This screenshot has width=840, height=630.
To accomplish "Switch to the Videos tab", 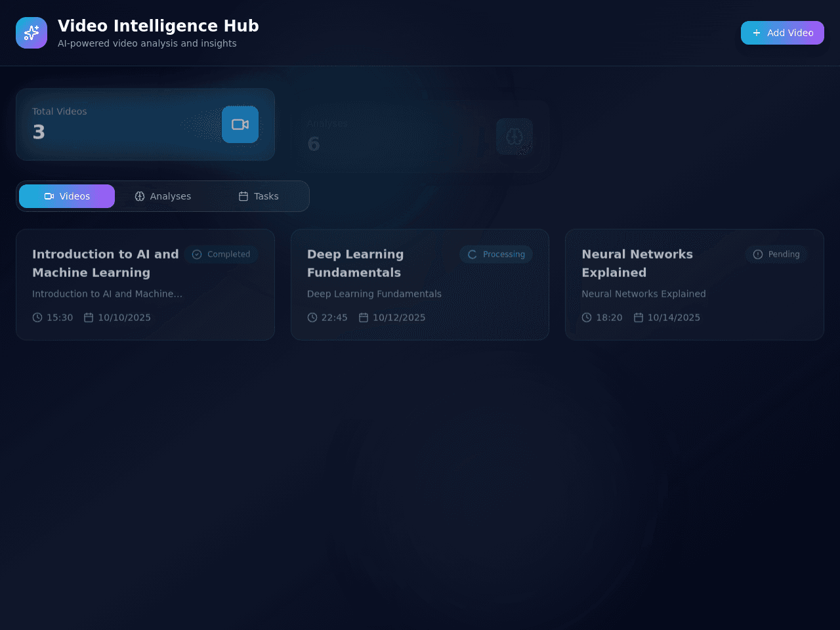I will click(67, 196).
